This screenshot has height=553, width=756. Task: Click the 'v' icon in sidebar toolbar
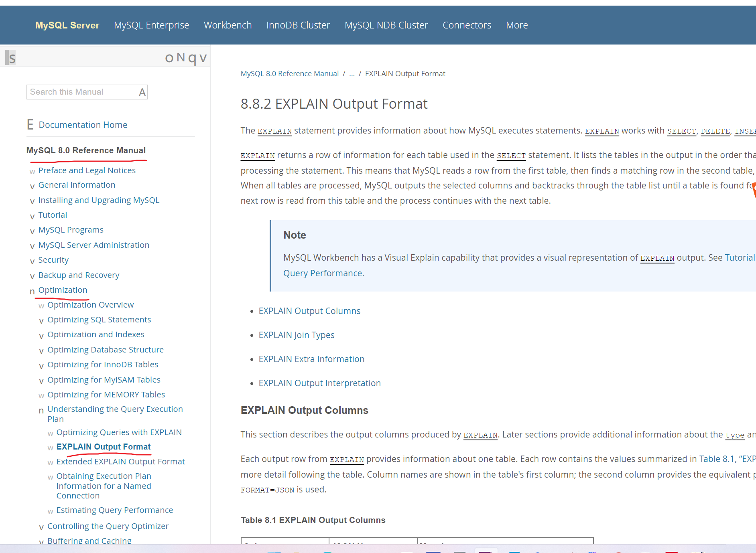203,58
